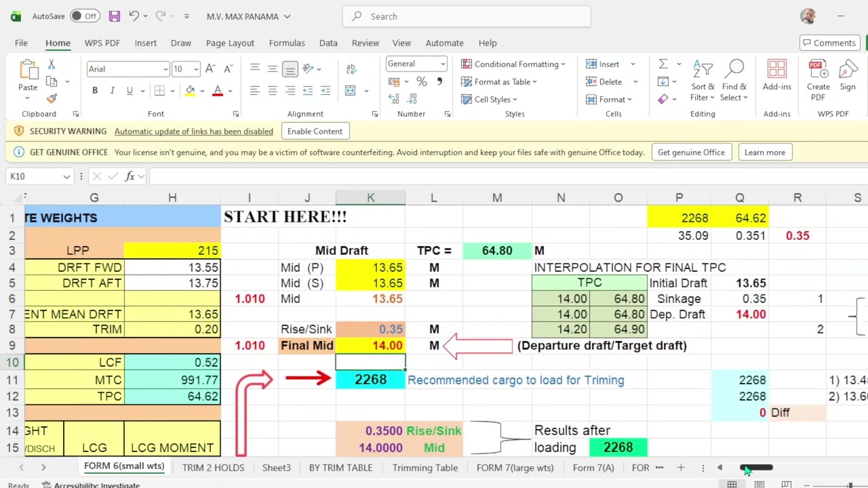868x488 pixels.
Task: Open the File menu
Action: [x=21, y=43]
